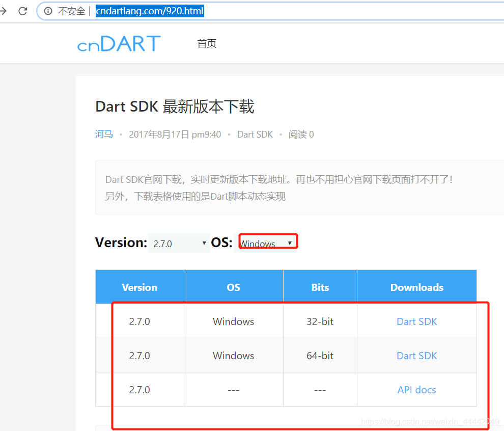504x431 pixels.
Task: Go forward using the browser arrow
Action: point(3,11)
